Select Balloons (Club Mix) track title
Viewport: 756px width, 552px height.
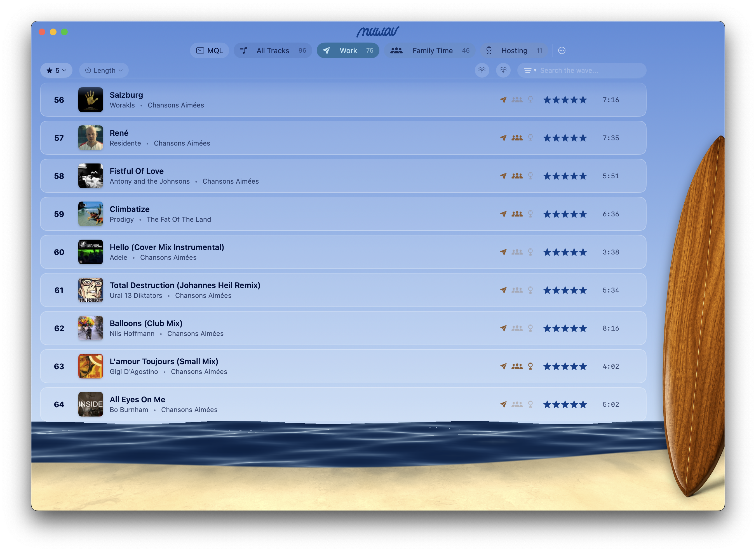pos(146,323)
